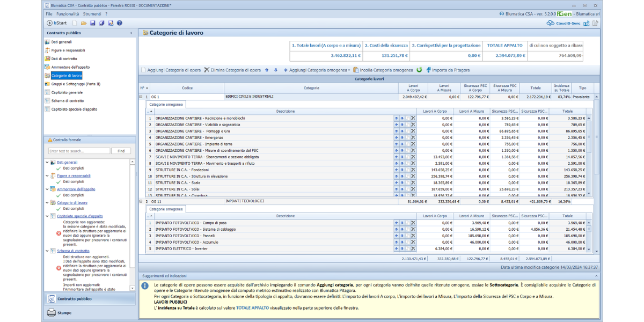The height and width of the screenshot is (322, 644).
Task: Click Elimina Categoria di opera X icon
Action: (207, 70)
